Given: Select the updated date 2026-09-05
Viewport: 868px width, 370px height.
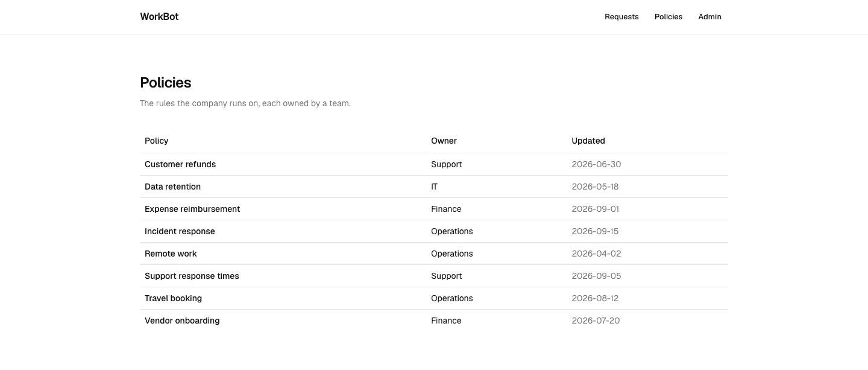Looking at the screenshot, I should click(596, 276).
